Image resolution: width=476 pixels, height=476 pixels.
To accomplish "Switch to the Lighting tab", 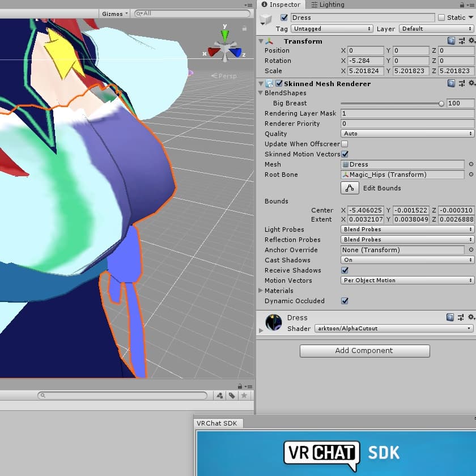I will click(328, 5).
